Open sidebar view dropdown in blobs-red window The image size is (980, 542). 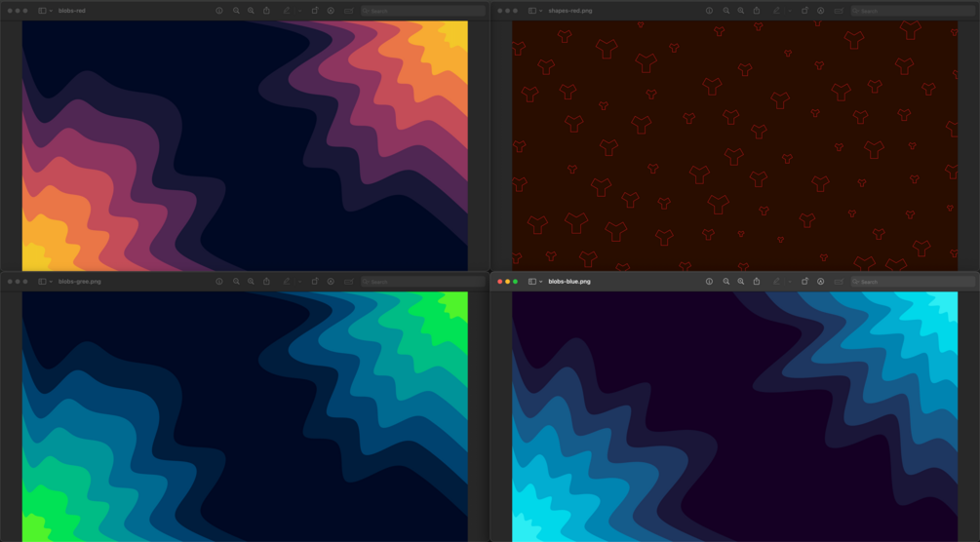(51, 11)
